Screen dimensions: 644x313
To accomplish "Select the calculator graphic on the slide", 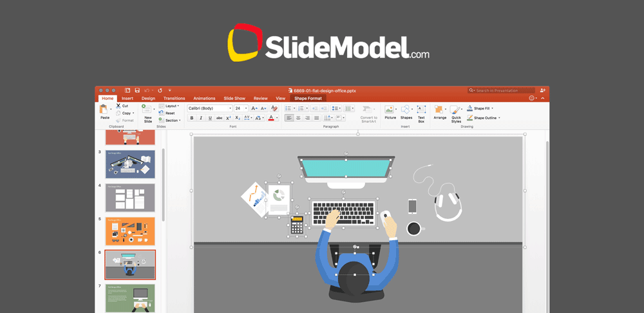I will point(297,225).
